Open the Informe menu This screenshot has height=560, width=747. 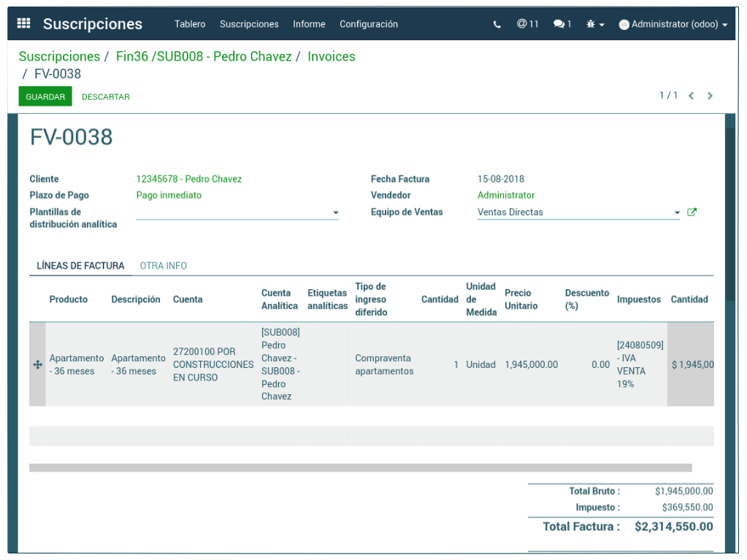point(309,24)
